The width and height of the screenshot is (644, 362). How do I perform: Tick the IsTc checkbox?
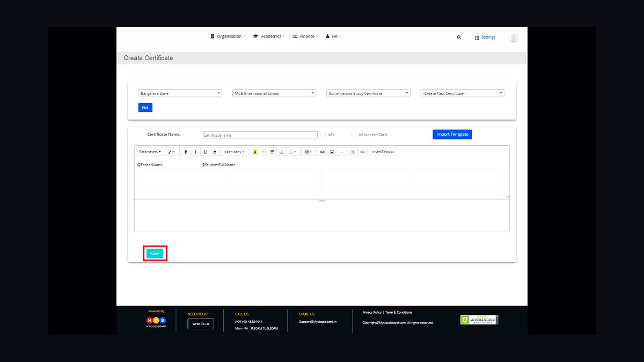click(x=324, y=135)
